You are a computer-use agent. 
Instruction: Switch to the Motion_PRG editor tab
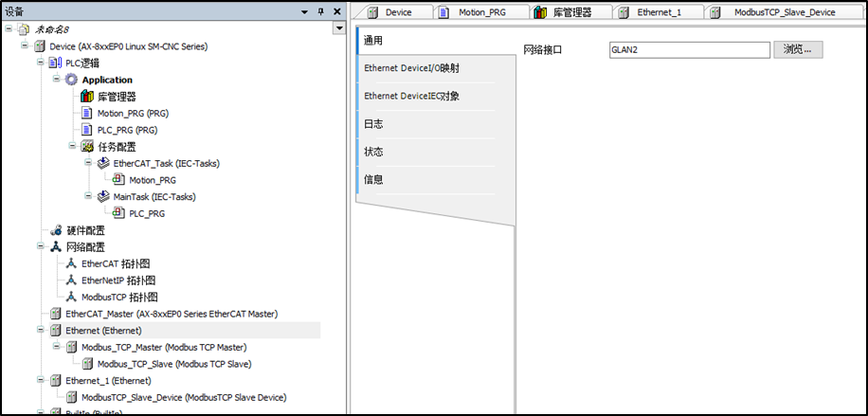pyautogui.click(x=483, y=12)
